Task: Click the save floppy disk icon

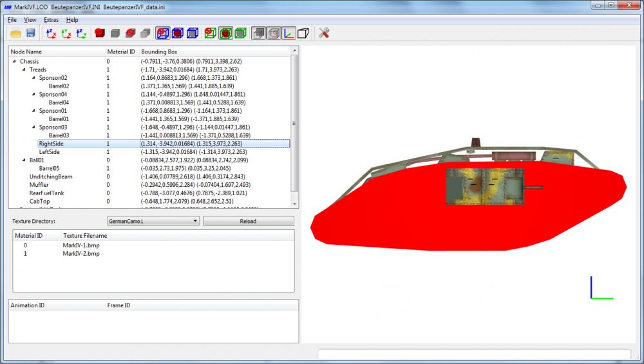Action: point(31,34)
